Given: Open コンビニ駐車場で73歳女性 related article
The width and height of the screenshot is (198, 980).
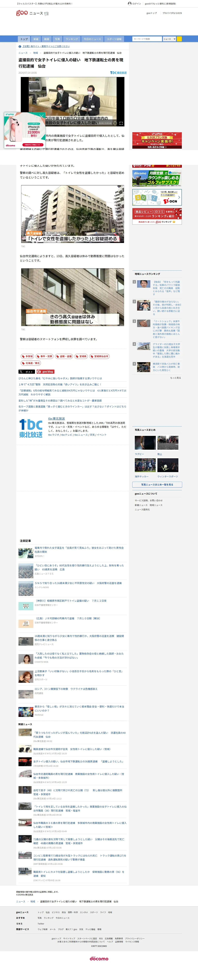Looking at the screenshot, I should (x=80, y=858).
